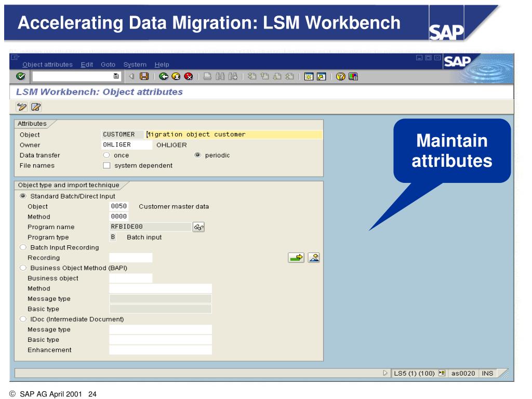Choose Batch Input Recording radio button
This screenshot has height=399, width=532.
pos(23,247)
